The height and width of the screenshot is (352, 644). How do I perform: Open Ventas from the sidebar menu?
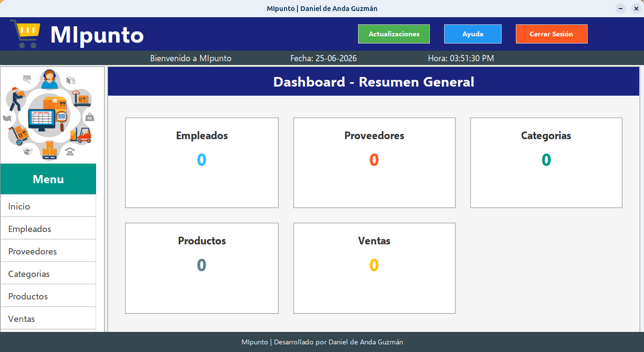[x=48, y=319]
